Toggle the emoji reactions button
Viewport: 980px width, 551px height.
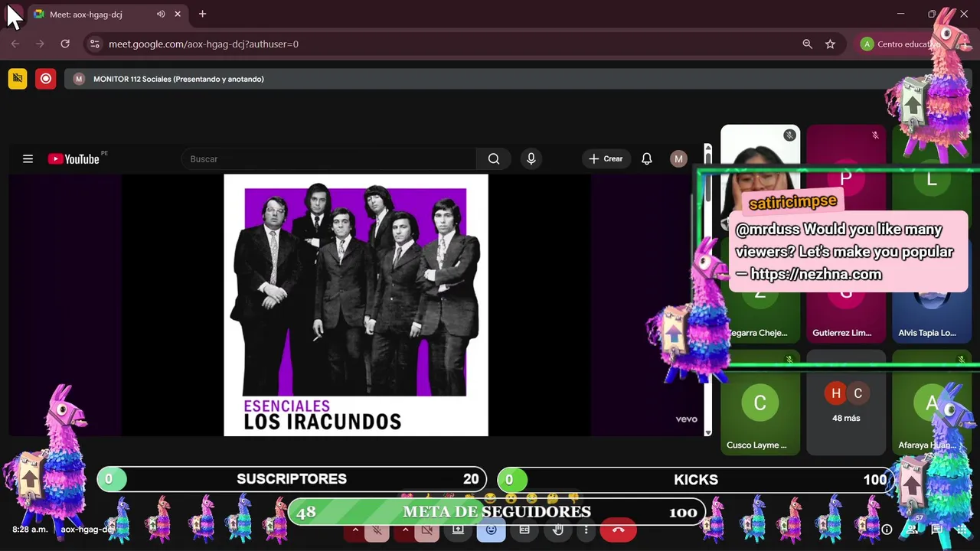(x=491, y=530)
